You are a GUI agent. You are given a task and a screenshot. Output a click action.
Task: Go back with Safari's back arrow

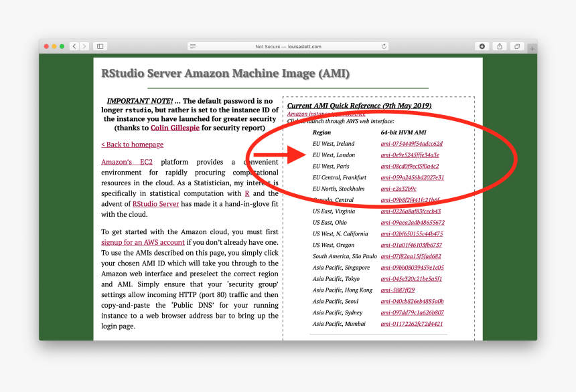tap(74, 46)
